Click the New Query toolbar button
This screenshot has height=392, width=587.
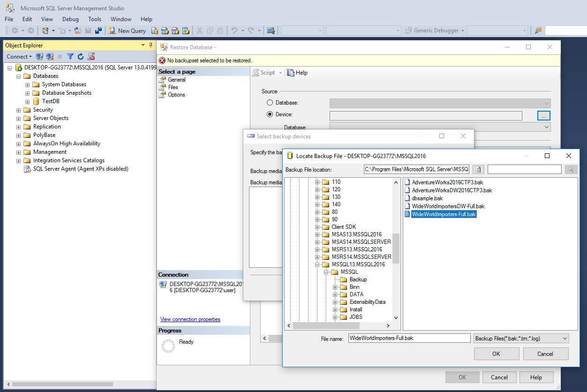[x=127, y=30]
